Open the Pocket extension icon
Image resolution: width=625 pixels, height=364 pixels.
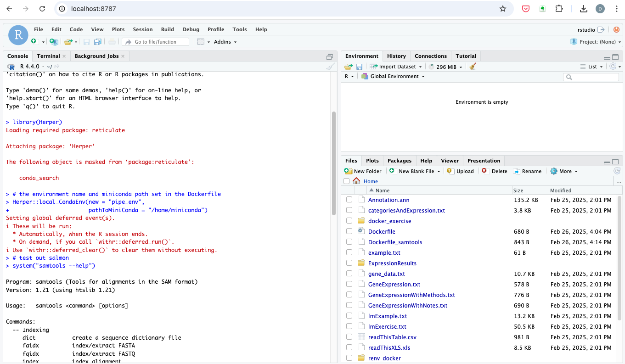pos(526,9)
